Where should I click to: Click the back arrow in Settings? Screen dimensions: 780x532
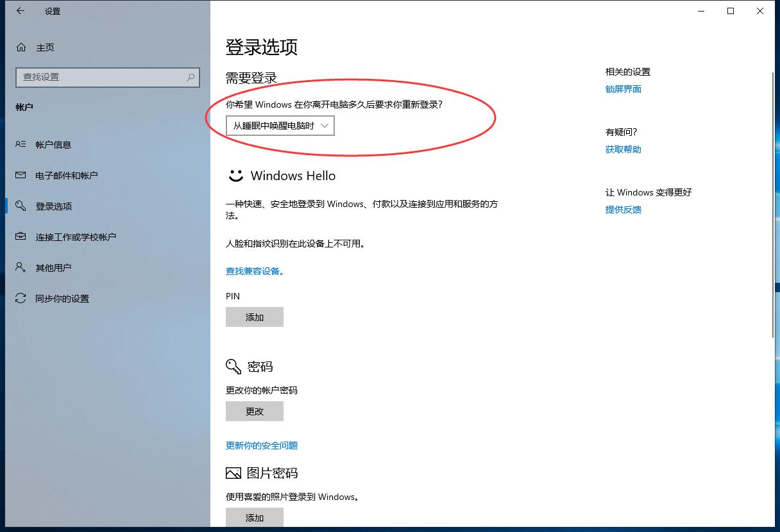[21, 11]
